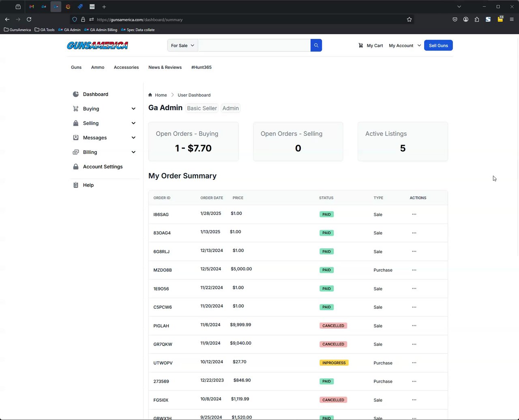Open the browser account profile icon

coord(466,19)
